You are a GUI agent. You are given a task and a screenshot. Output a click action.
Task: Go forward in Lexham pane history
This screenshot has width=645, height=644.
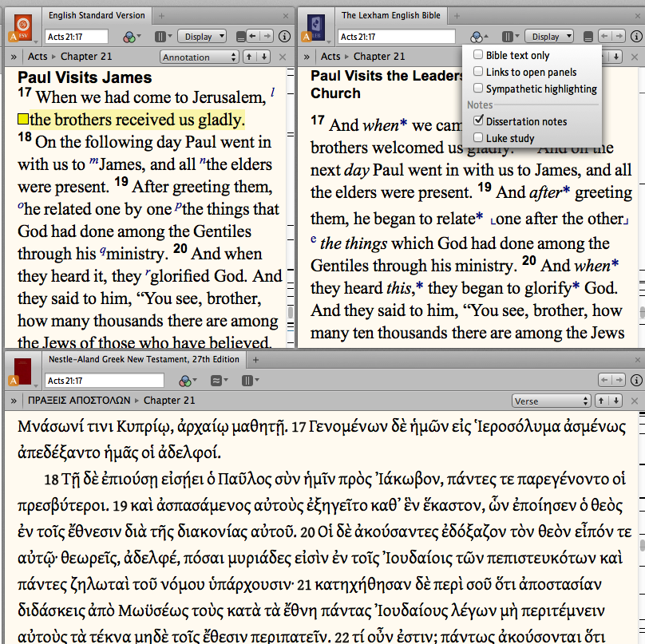pyautogui.click(x=619, y=36)
